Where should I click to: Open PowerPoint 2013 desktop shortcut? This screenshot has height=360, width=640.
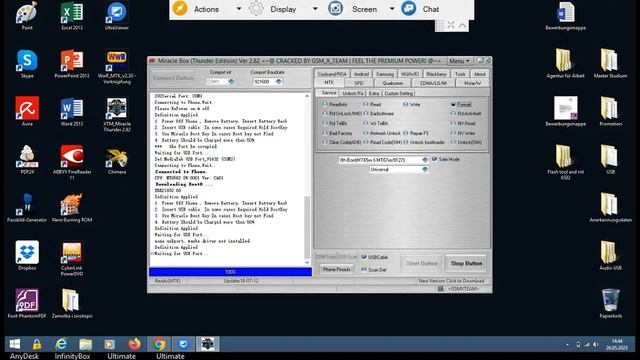coord(72,64)
